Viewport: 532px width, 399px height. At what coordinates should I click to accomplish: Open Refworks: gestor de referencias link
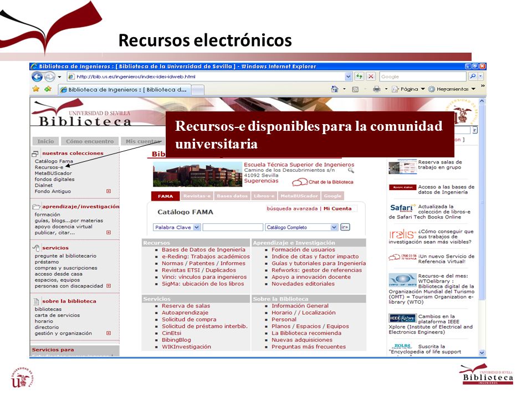pos(316,270)
